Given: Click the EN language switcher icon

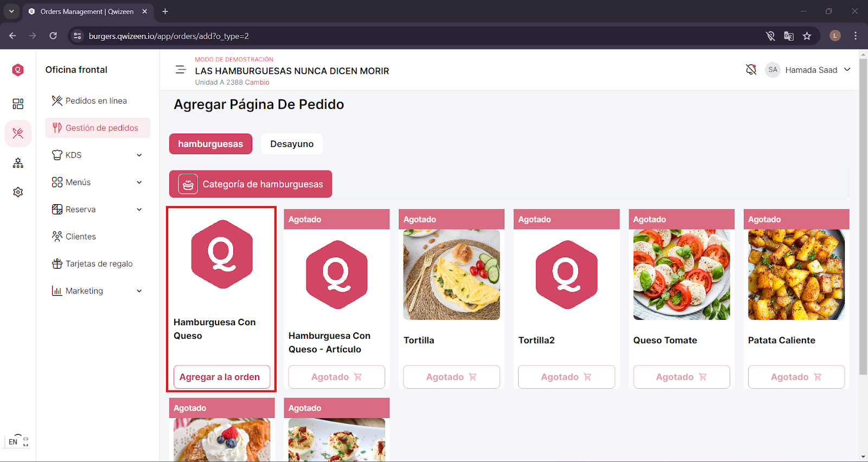Looking at the screenshot, I should [x=18, y=441].
